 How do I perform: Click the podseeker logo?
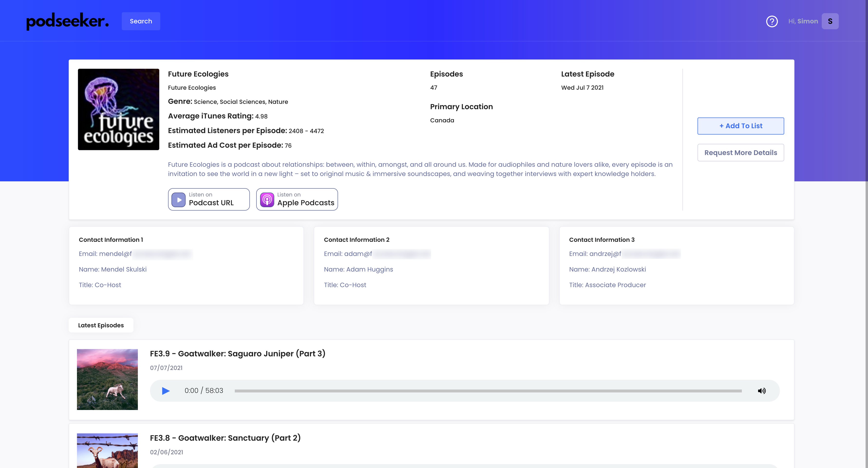[x=67, y=21]
